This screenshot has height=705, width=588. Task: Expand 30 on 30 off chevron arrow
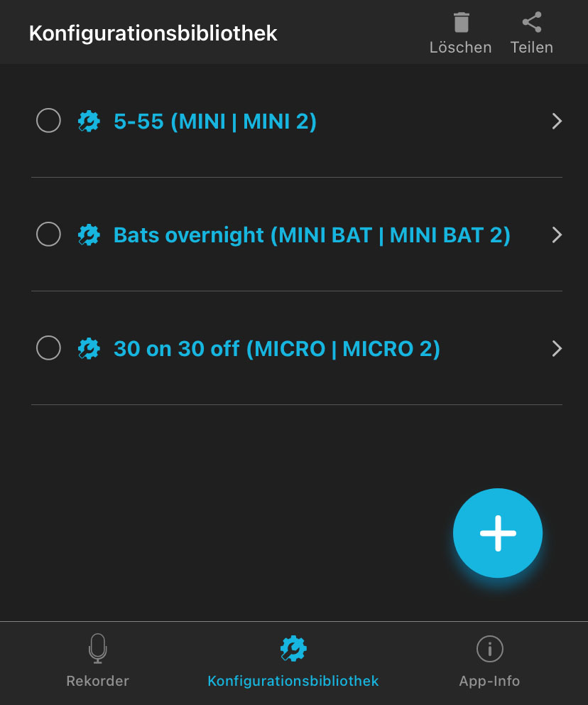pos(557,348)
